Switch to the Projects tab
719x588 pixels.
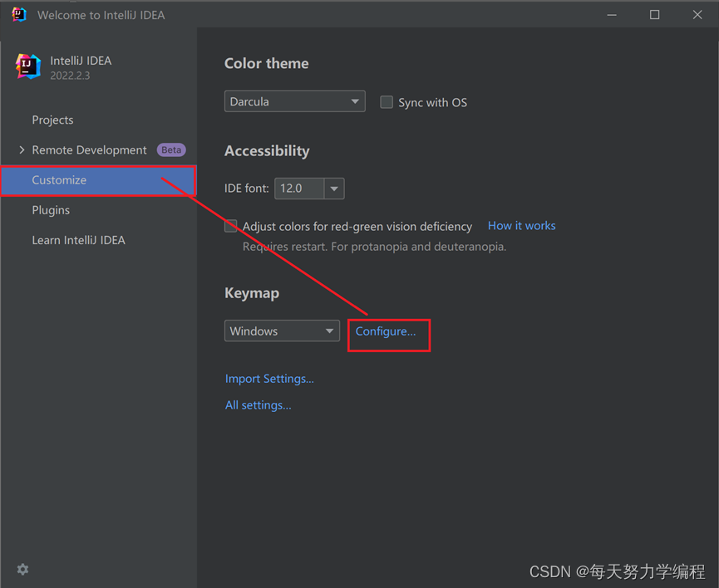[x=52, y=120]
